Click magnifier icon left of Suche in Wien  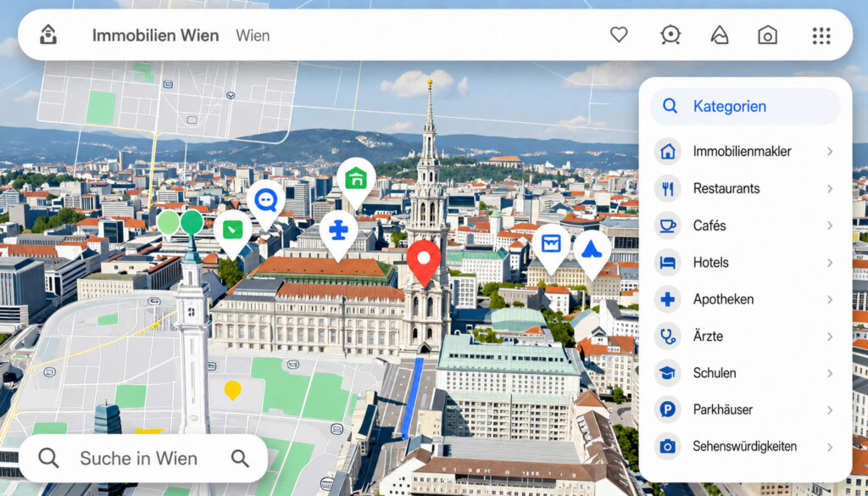(48, 458)
